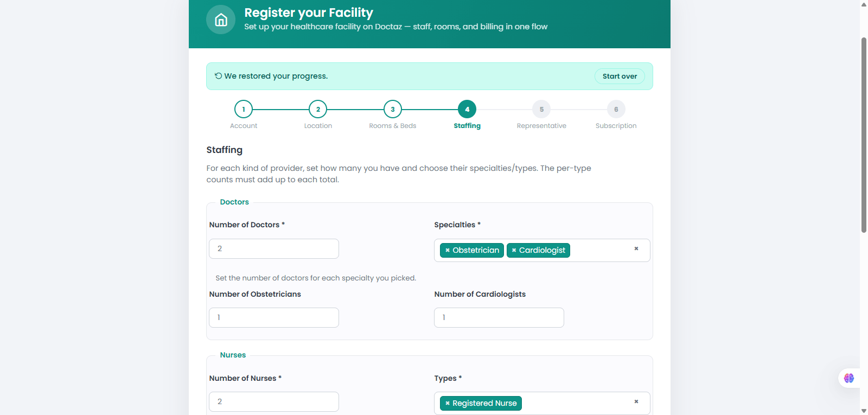Clear all selected doctor specialties
The image size is (868, 415).
tap(636, 249)
